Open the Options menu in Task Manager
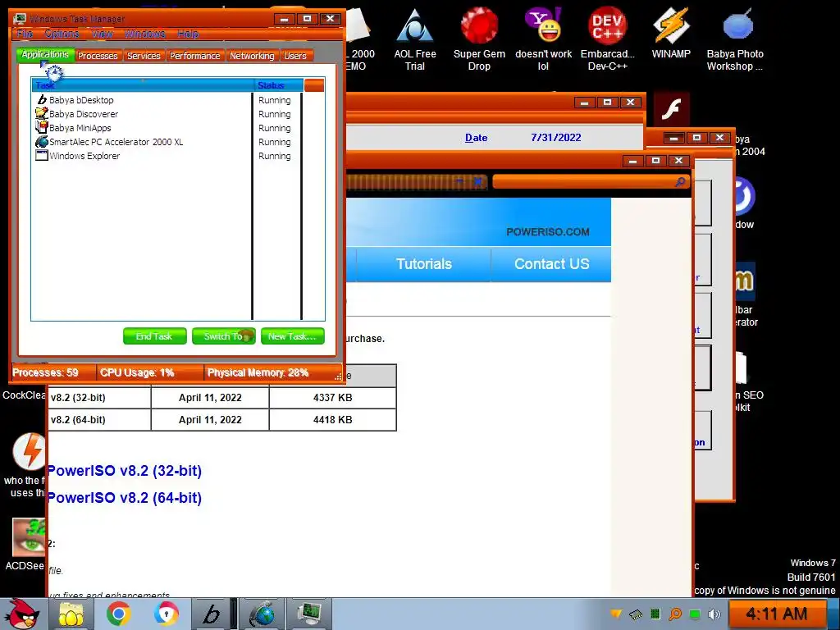Screen dimensions: 840x630 (62, 34)
